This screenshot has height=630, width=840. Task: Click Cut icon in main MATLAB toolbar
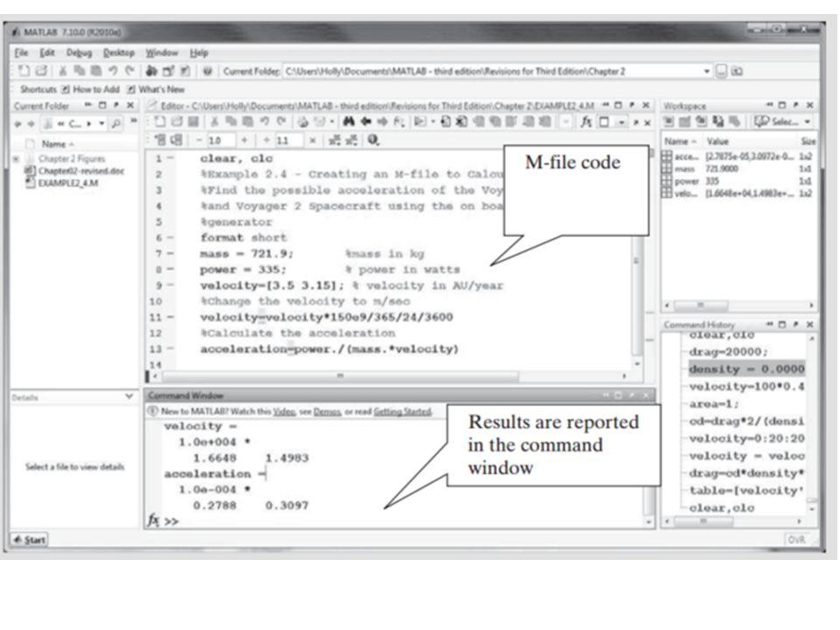(63, 71)
